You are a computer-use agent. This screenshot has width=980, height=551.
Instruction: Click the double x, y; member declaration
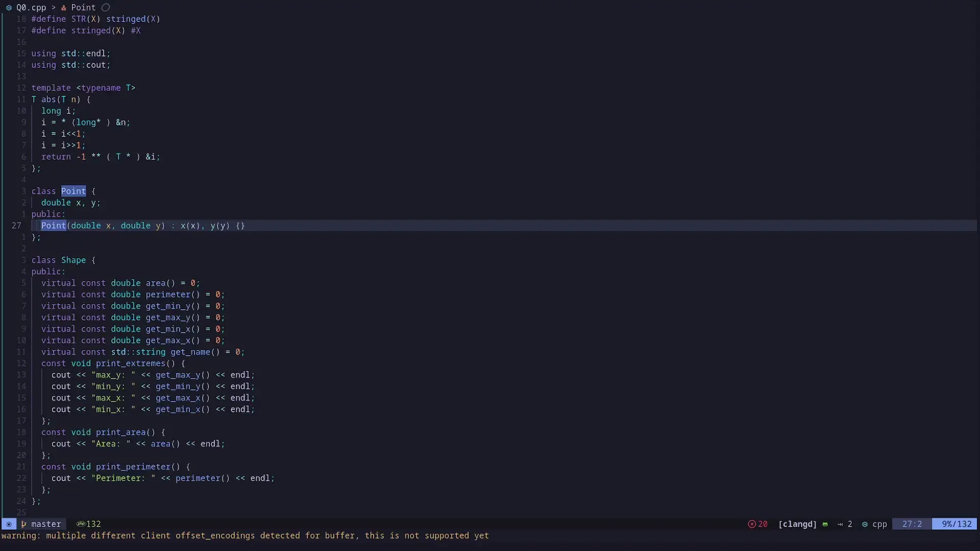click(x=71, y=203)
